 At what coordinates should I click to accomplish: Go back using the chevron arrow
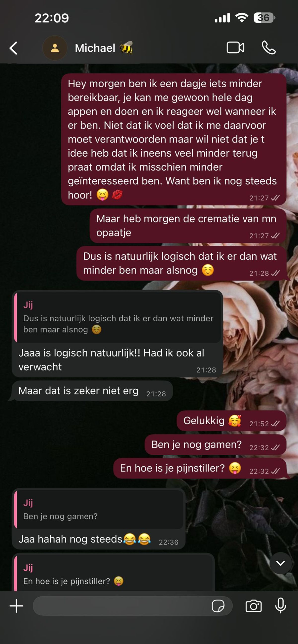pos(13,48)
